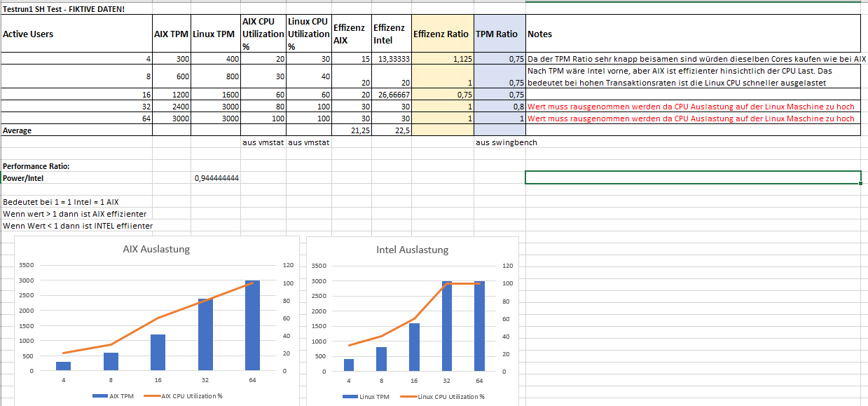Click the text 'Wenn wert > 1 dann ist AIX effizienter'
Viewport: 868px width, 406px height.
tap(75, 214)
